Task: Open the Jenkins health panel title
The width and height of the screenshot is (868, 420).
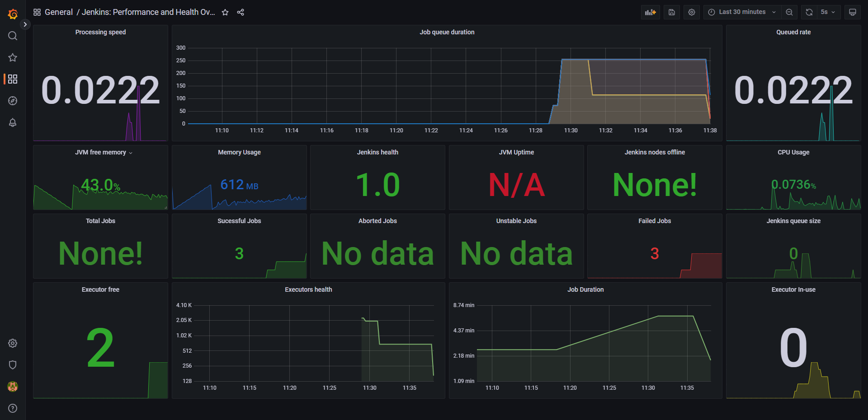Action: pos(377,152)
